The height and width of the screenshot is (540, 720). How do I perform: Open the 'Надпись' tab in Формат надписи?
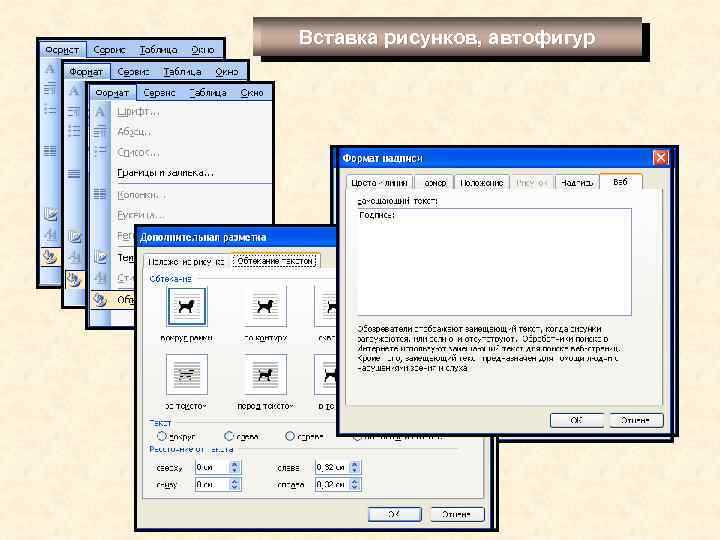pyautogui.click(x=577, y=183)
